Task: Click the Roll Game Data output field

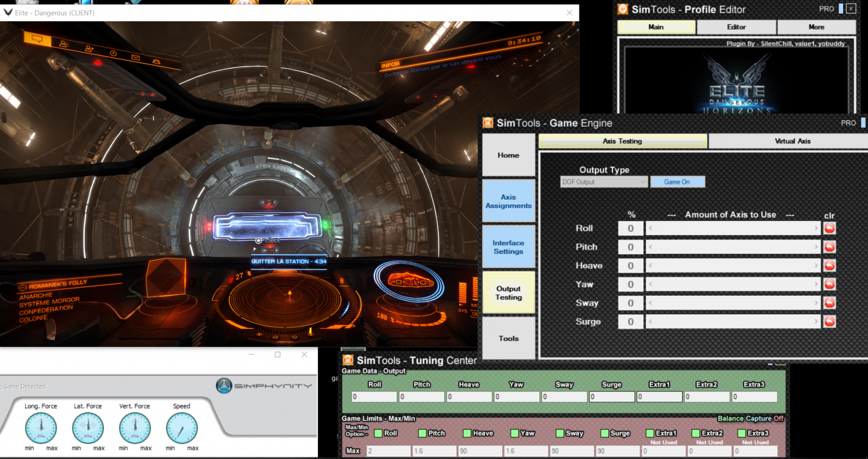Action: tap(374, 397)
